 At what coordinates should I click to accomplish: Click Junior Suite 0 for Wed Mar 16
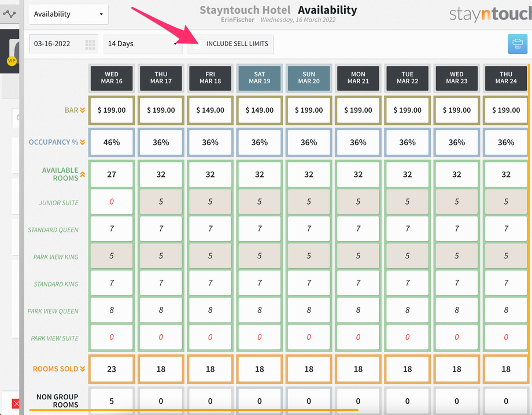(x=112, y=202)
